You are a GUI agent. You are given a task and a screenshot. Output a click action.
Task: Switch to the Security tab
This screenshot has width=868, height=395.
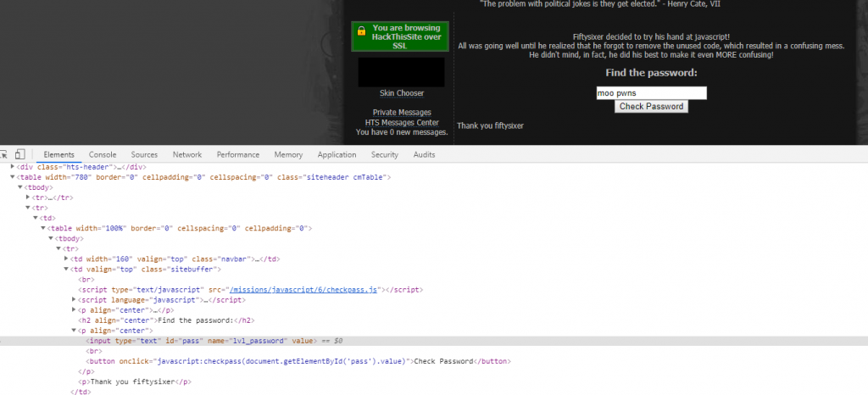tap(385, 155)
